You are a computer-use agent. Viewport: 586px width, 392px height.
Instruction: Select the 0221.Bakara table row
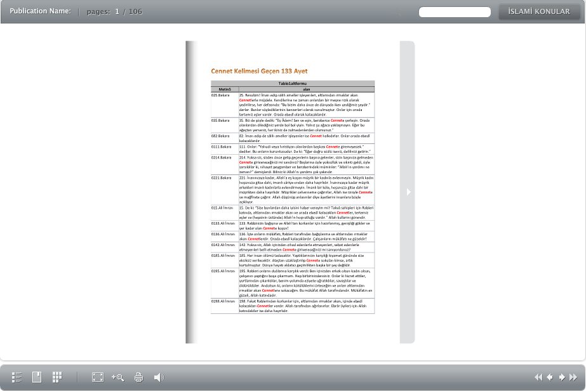pos(293,189)
